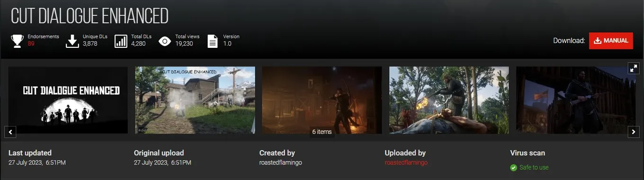This screenshot has height=180, width=644.
Task: Click the 19,230 total views value
Action: (x=184, y=44)
